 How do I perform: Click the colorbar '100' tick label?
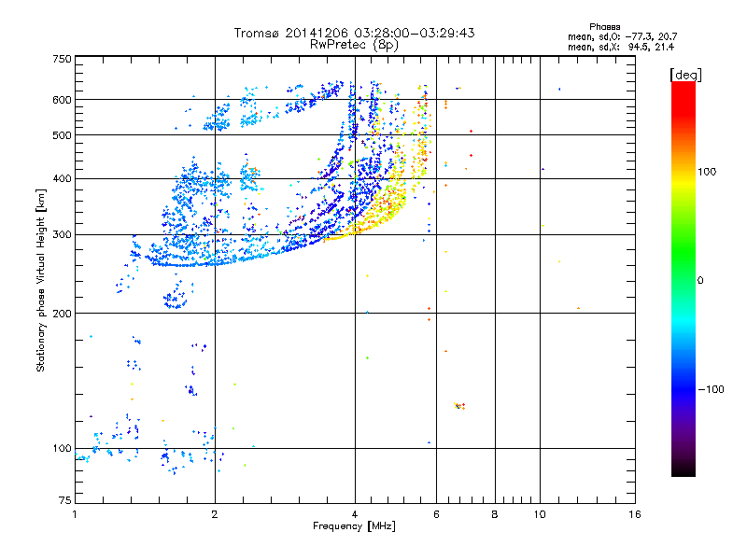[x=707, y=172]
